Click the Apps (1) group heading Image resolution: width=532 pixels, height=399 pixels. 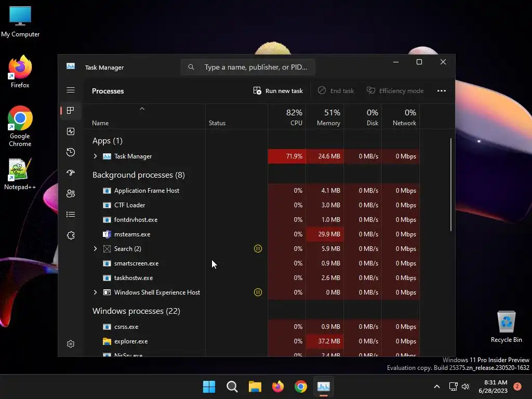coord(107,140)
